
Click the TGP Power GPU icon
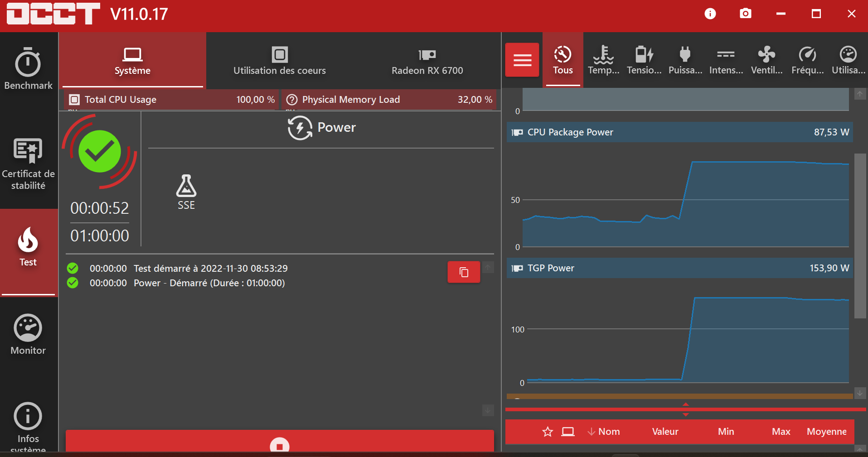tap(517, 268)
